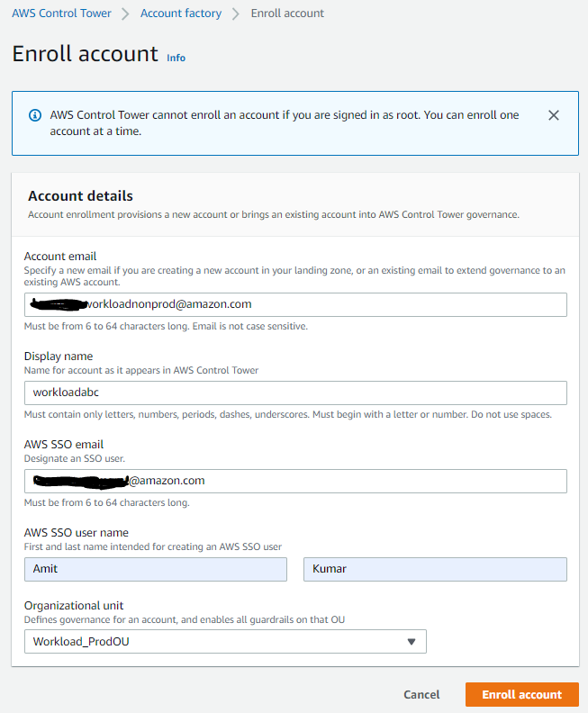Image resolution: width=588 pixels, height=713 pixels.
Task: Click the breadcrumb chevron after Account factory
Action: (x=236, y=14)
